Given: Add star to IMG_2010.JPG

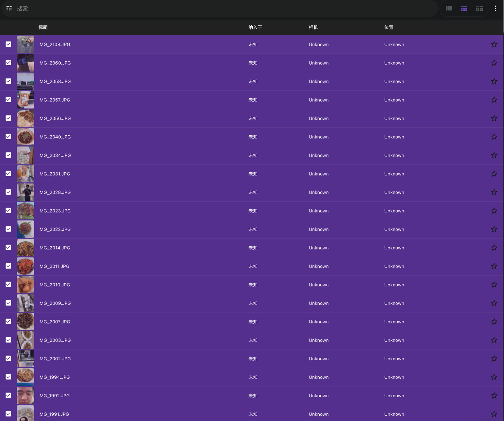Looking at the screenshot, I should 494,285.
